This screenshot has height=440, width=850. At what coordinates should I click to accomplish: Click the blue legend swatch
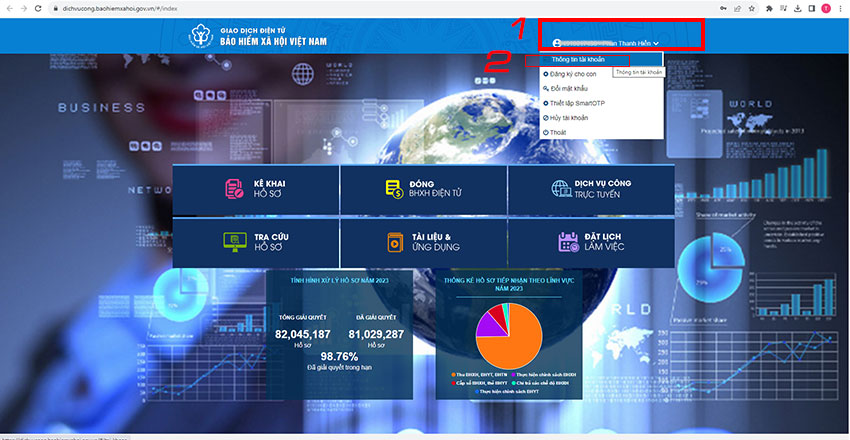tap(477, 391)
